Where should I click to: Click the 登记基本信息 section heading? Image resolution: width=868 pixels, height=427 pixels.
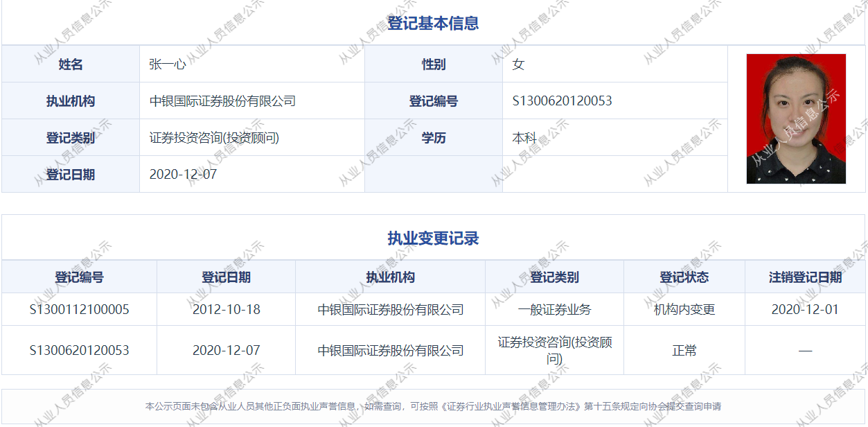(433, 24)
